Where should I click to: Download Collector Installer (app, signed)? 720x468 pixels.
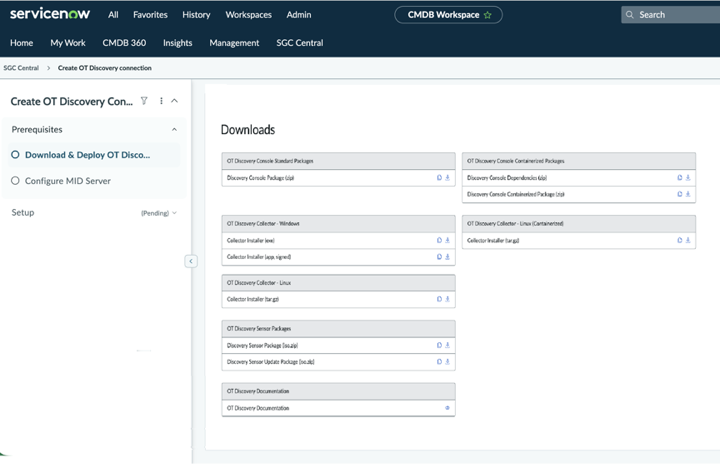pyautogui.click(x=447, y=257)
